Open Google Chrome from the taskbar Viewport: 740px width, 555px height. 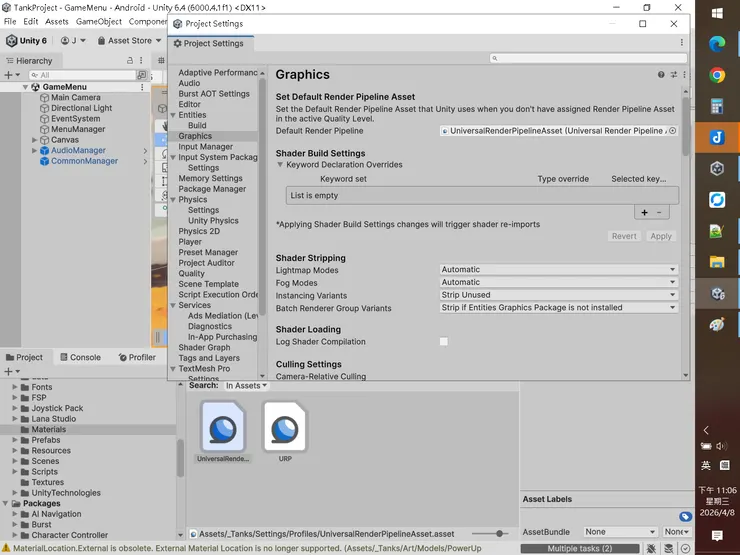717,75
